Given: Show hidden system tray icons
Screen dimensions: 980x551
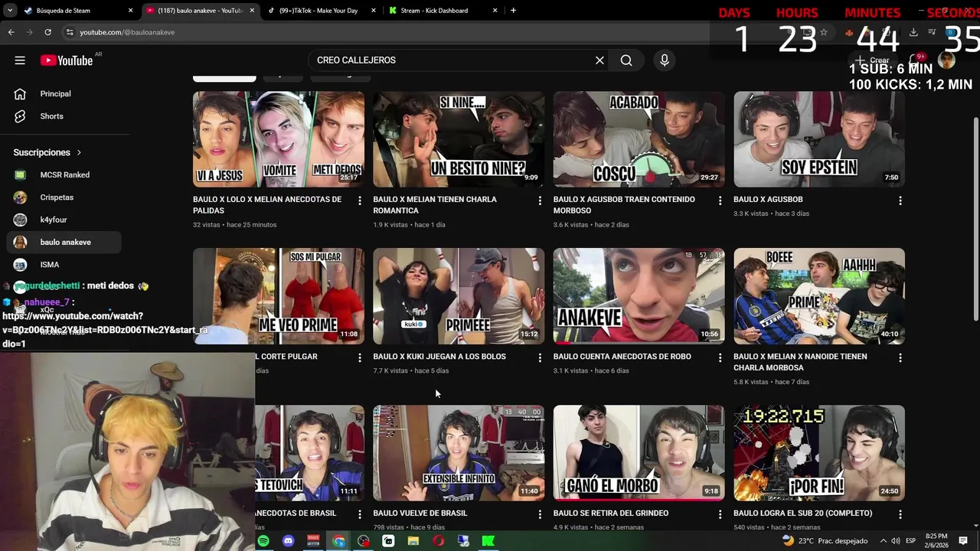Looking at the screenshot, I should point(883,541).
